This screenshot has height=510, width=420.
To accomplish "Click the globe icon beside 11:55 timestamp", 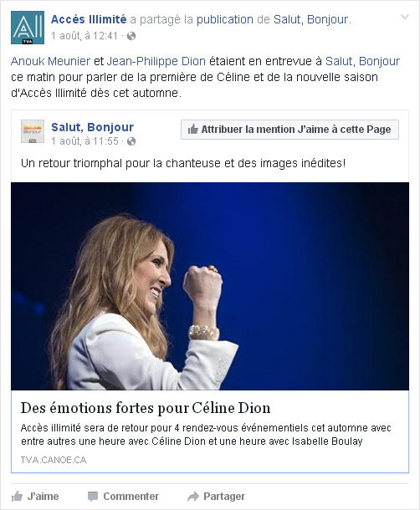I will pyautogui.click(x=131, y=141).
